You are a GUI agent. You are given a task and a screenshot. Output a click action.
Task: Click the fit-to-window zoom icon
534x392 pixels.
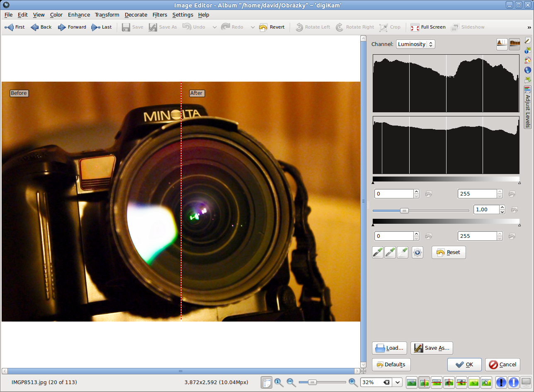coord(266,382)
